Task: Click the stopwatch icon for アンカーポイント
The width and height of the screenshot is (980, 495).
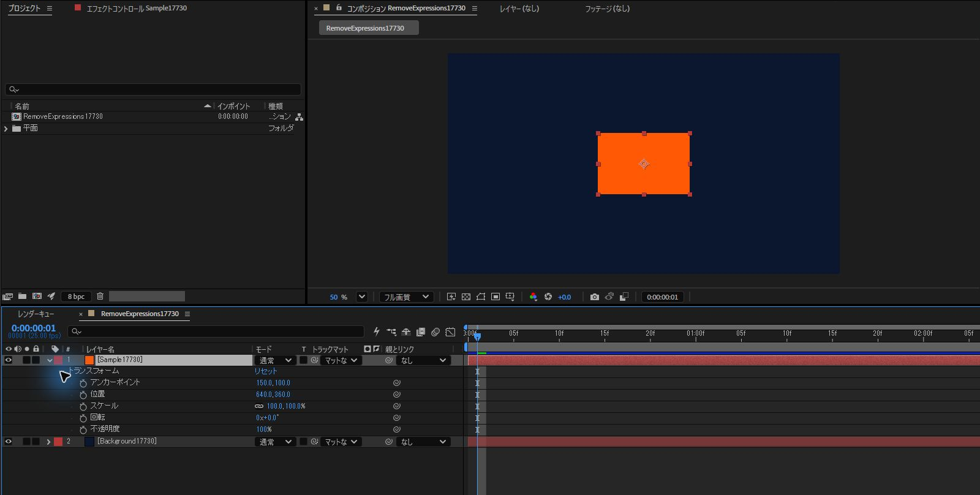Action: [x=83, y=383]
